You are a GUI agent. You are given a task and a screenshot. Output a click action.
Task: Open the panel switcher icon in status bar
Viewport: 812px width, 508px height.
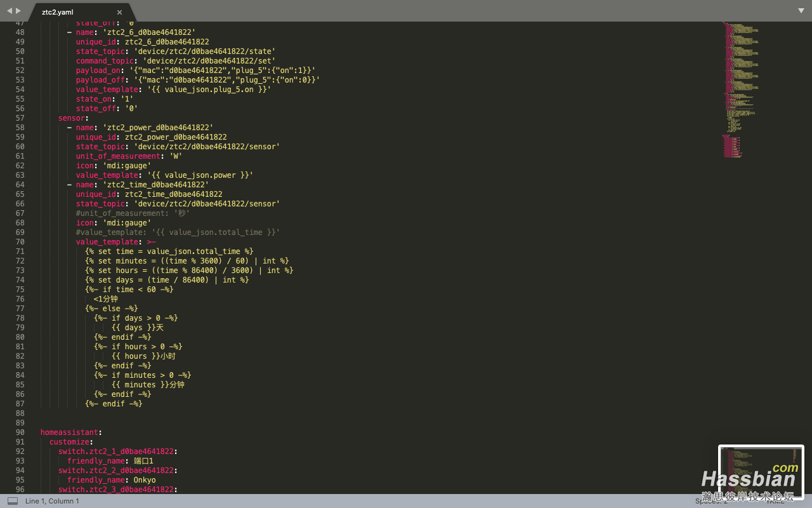[13, 501]
